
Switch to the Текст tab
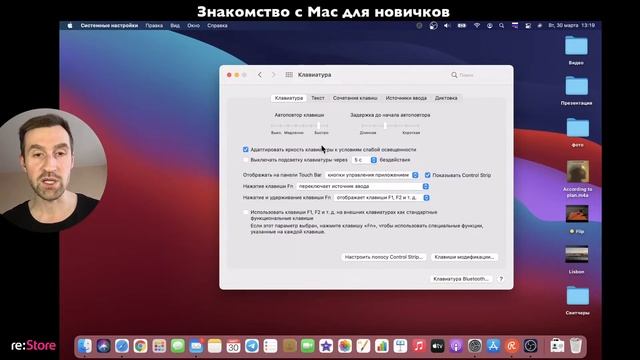tap(318, 98)
